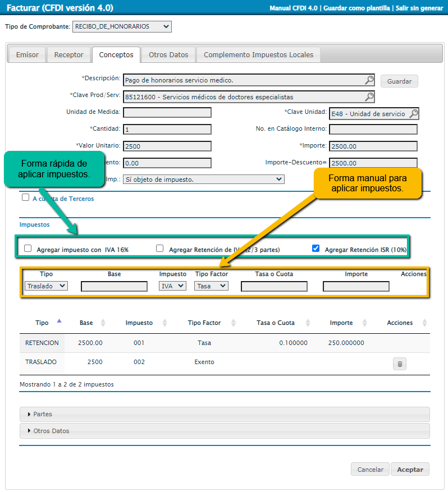Viewport: 448px width, 492px height.
Task: Expand the Partes section
Action: [x=225, y=414]
